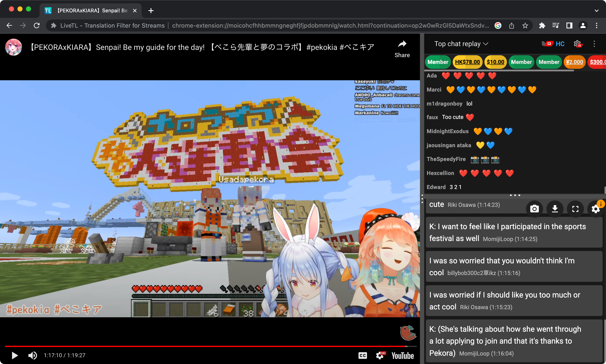Image resolution: width=606 pixels, height=364 pixels.
Task: Click the HC HyperChat icon in chat header
Action: [553, 43]
